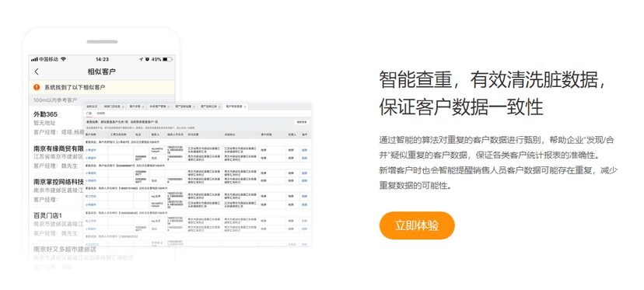
Task: Click the orange 立即体验 button
Action: [417, 225]
